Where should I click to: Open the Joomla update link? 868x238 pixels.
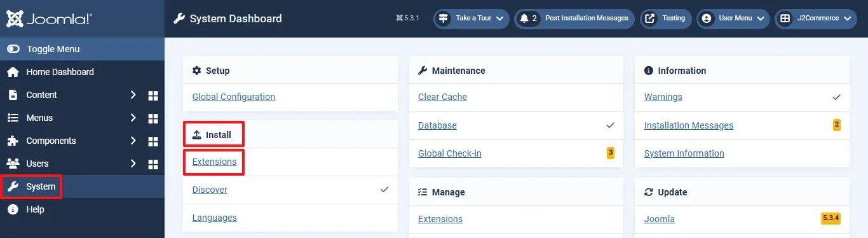tap(660, 220)
